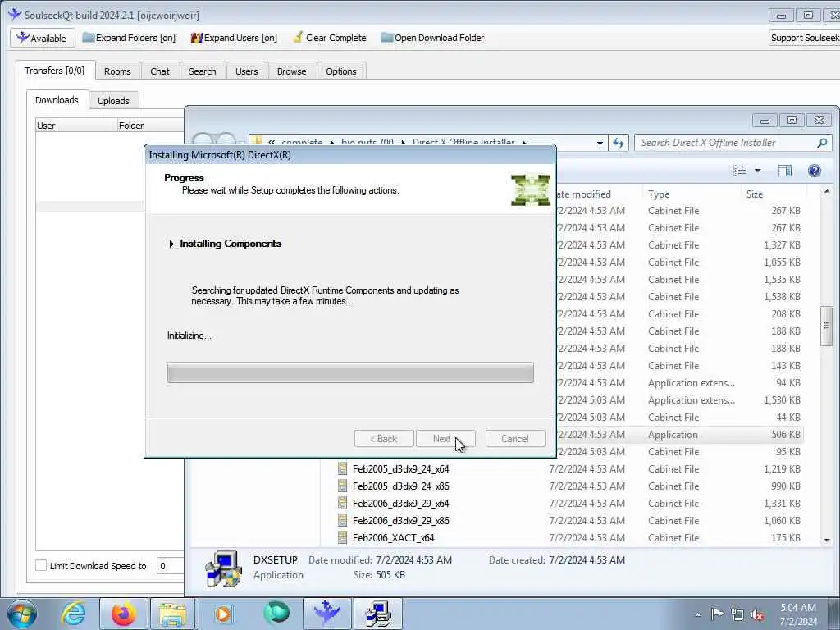
Task: Click the change view icon in Explorer
Action: [740, 171]
